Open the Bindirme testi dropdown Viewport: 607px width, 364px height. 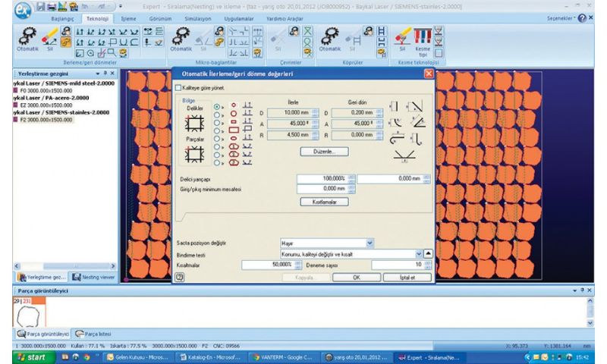(417, 254)
